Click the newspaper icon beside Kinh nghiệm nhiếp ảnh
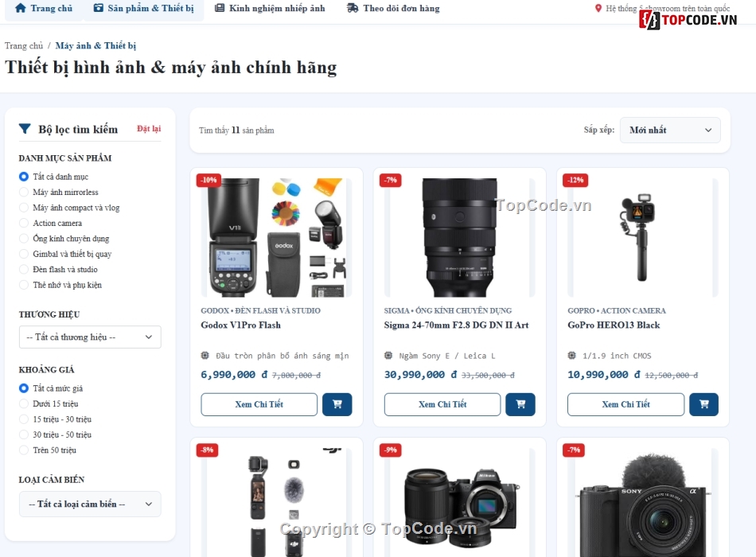 [x=220, y=8]
